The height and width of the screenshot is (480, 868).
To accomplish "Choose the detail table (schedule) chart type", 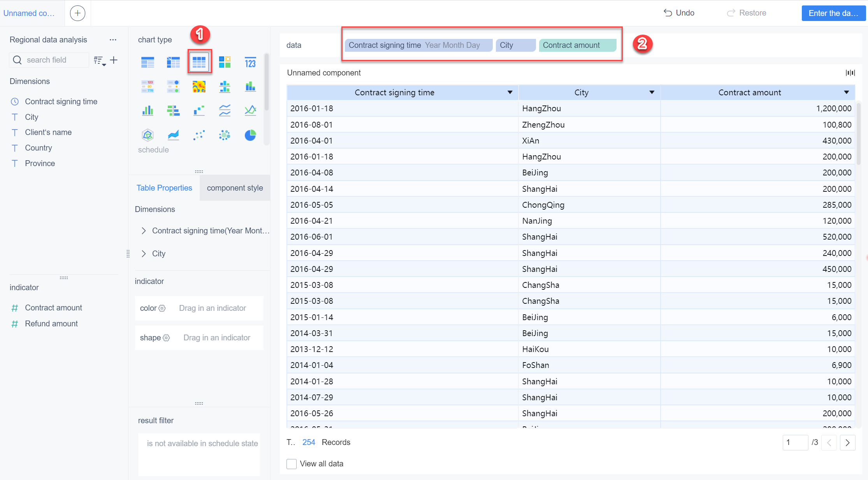I will (199, 62).
